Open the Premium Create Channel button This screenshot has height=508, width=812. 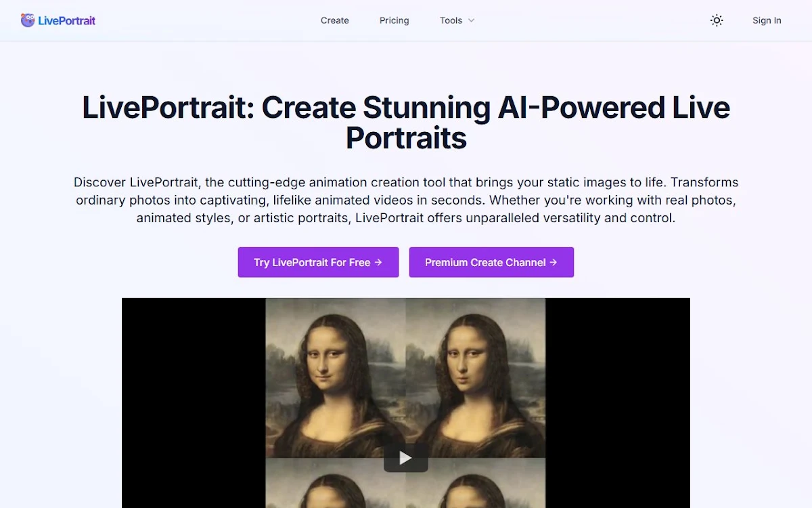491,262
